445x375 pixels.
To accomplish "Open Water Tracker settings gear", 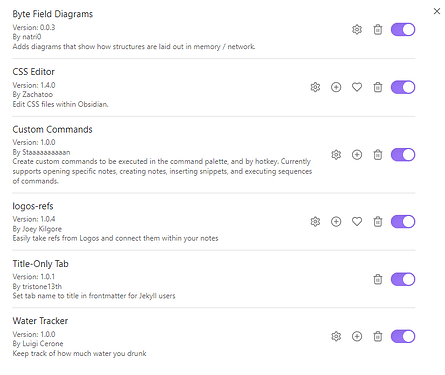I will [x=336, y=336].
